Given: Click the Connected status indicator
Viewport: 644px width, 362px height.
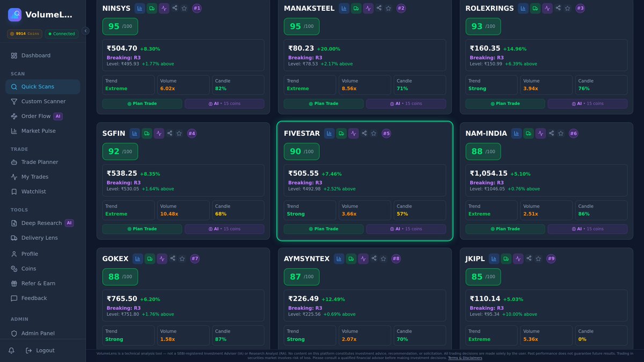Looking at the screenshot, I should pos(62,34).
